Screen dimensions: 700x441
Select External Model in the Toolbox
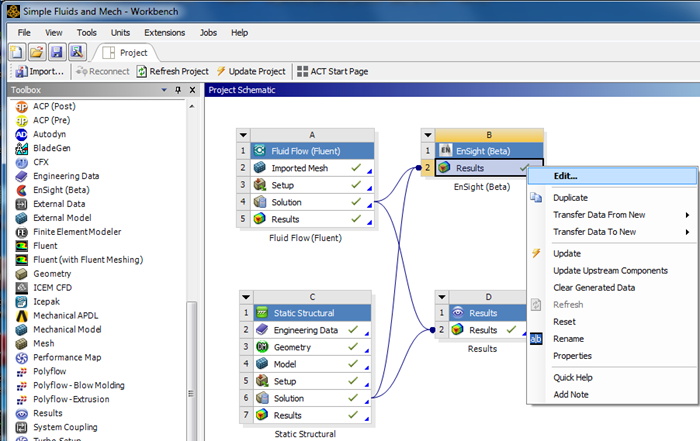(53, 218)
